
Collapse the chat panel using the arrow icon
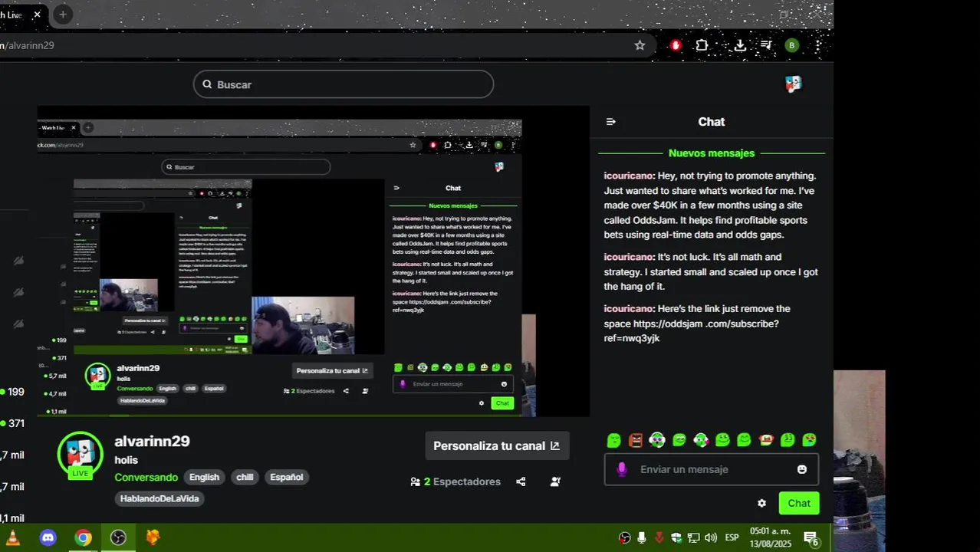tap(610, 122)
